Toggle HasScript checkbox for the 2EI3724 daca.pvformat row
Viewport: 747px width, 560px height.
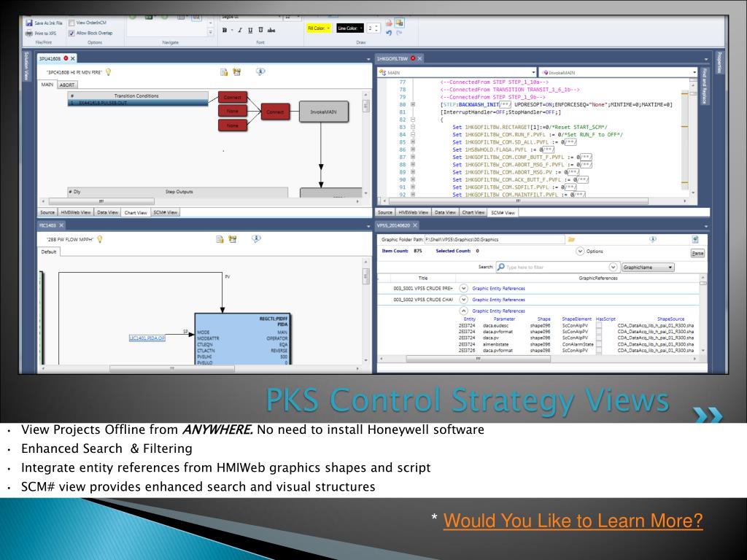pyautogui.click(x=599, y=332)
